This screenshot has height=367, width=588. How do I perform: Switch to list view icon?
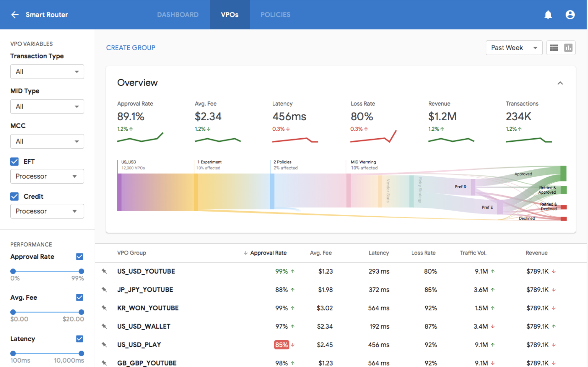coord(554,48)
